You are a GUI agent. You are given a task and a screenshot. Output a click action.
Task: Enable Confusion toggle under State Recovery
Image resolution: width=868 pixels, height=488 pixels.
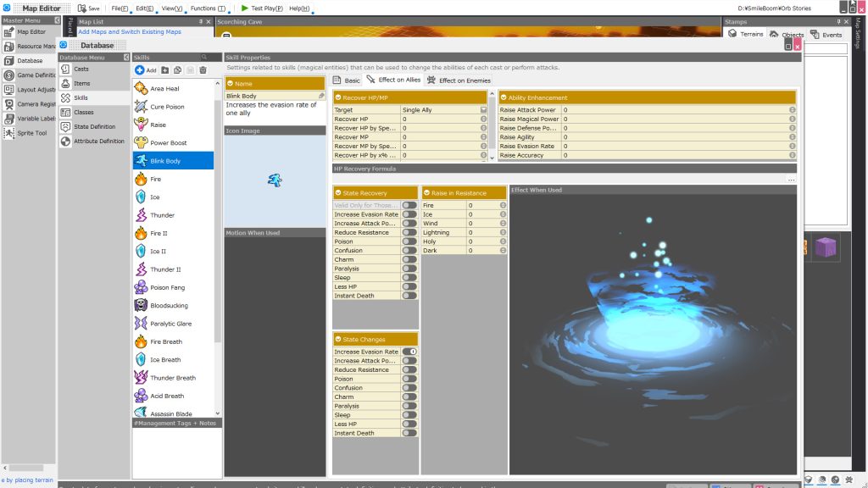(409, 251)
